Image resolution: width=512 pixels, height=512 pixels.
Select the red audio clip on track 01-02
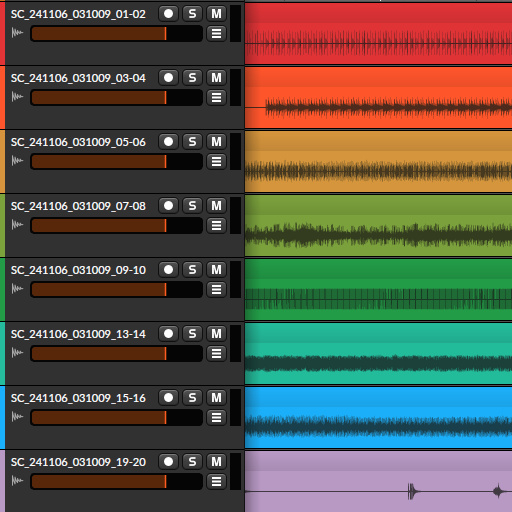[378, 33]
